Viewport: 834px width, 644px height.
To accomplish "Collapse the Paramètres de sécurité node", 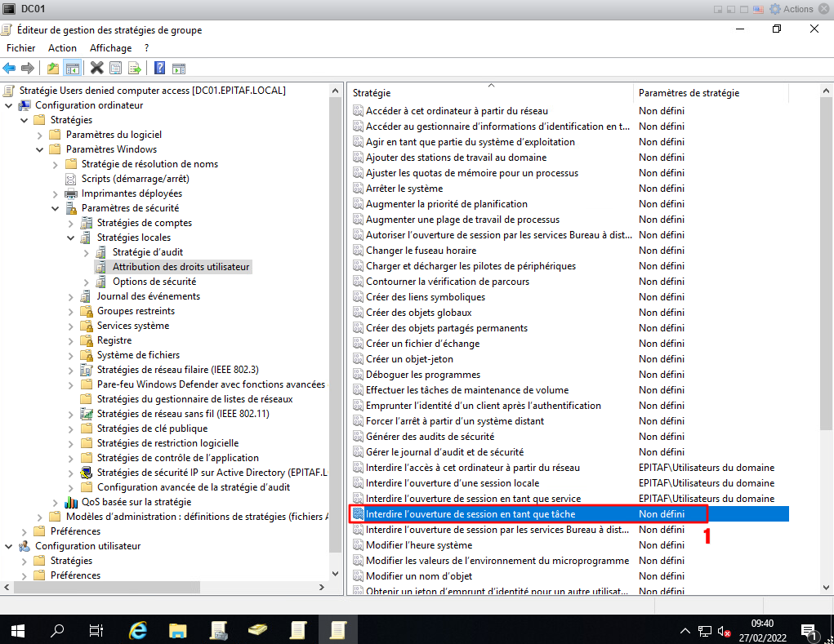I will point(56,208).
